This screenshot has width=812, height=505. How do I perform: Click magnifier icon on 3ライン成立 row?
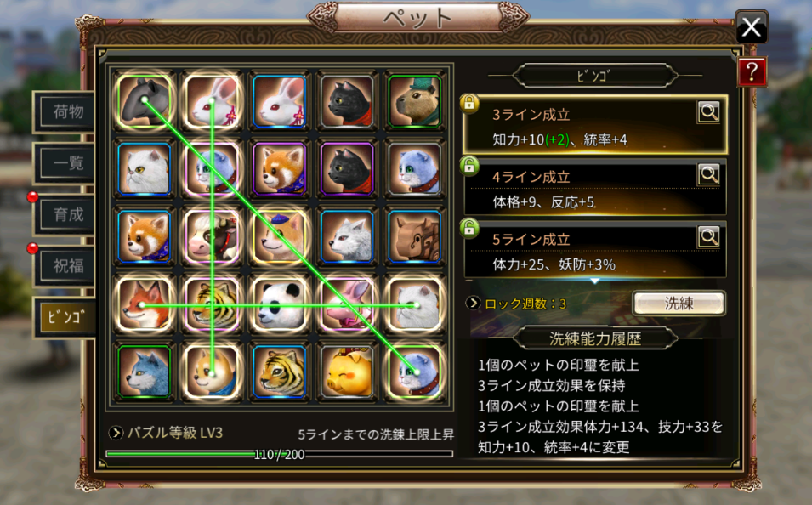tap(708, 112)
